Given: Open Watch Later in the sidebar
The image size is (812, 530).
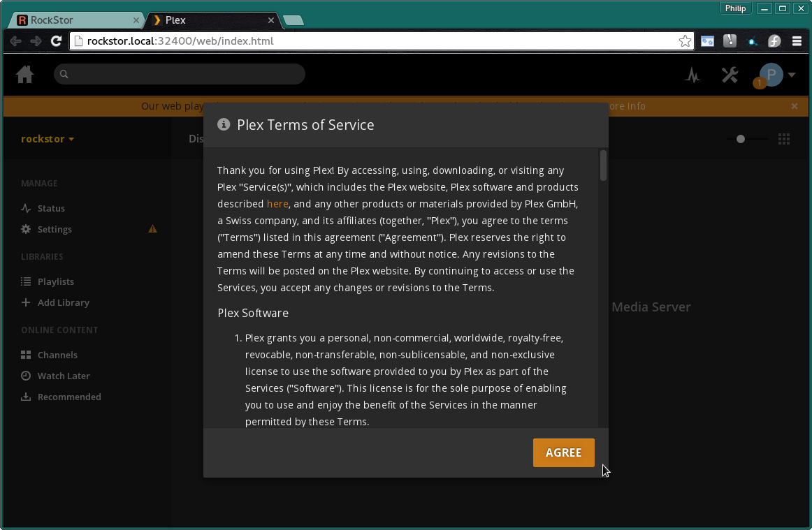Looking at the screenshot, I should [63, 376].
